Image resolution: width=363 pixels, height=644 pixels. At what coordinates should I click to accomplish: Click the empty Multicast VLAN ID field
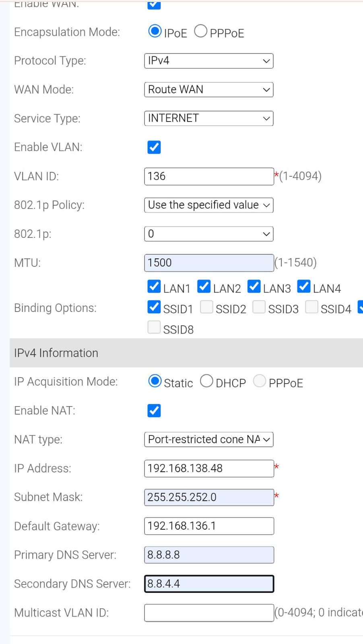coord(209,613)
